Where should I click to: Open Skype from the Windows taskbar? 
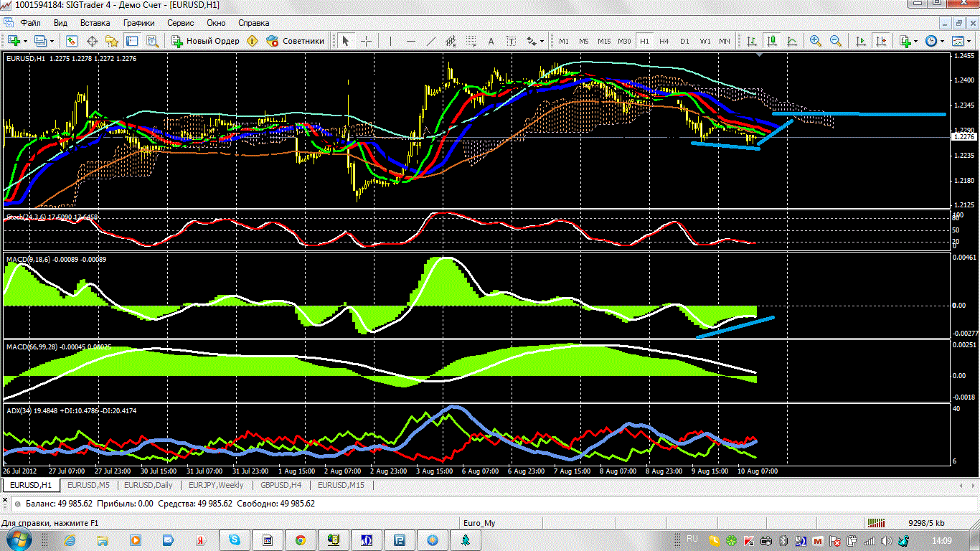click(x=234, y=540)
